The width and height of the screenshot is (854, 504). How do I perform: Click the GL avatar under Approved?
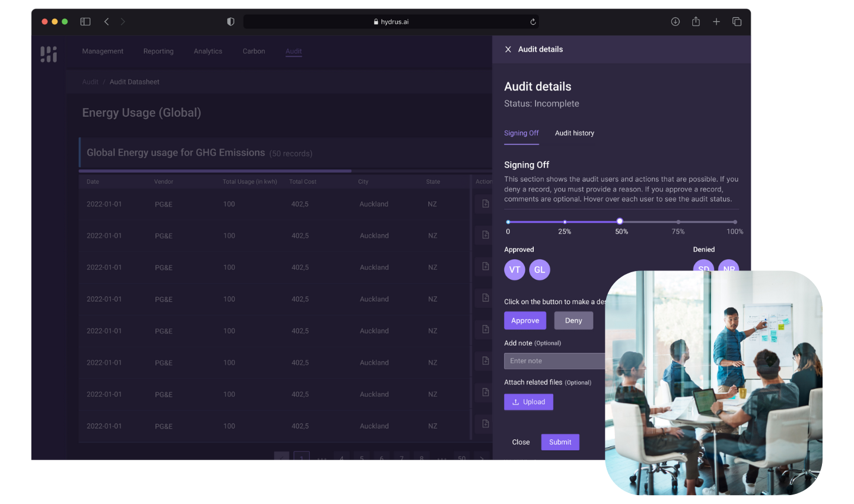(x=539, y=269)
